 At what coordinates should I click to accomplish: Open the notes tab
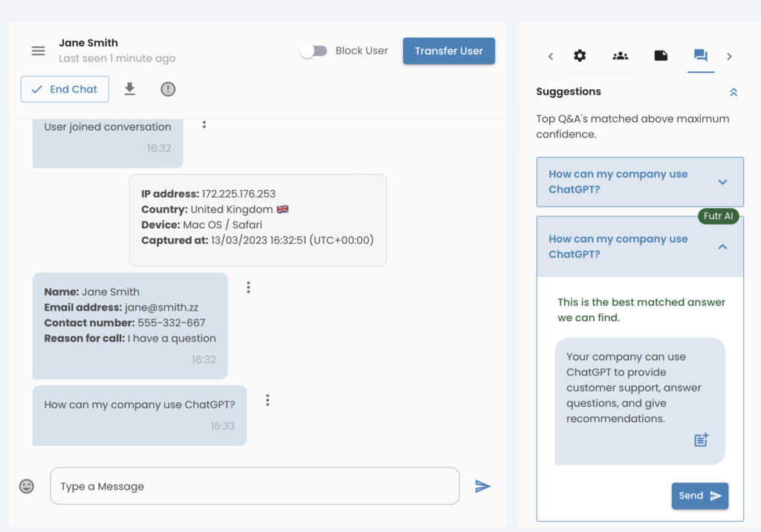click(661, 56)
